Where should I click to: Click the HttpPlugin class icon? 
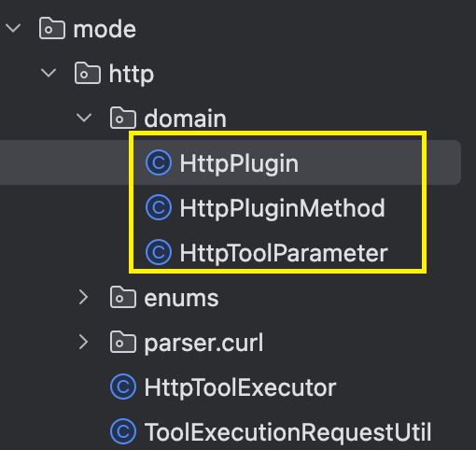[159, 162]
